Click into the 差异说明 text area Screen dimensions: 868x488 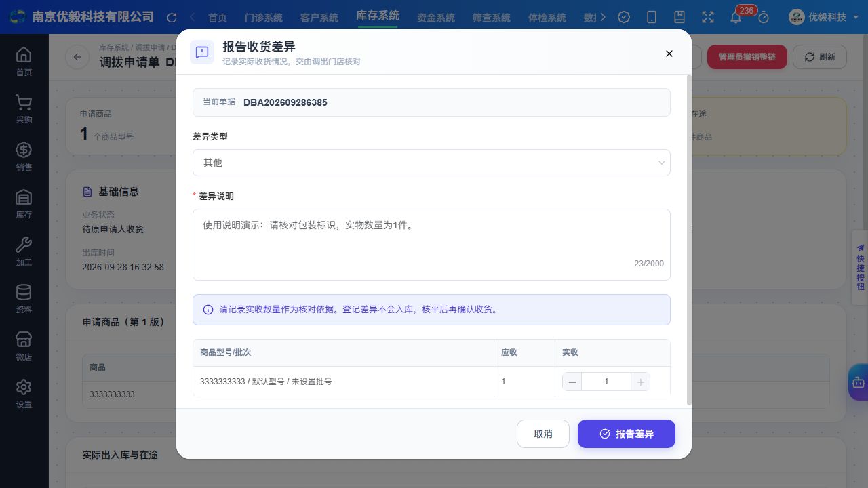pyautogui.click(x=431, y=245)
